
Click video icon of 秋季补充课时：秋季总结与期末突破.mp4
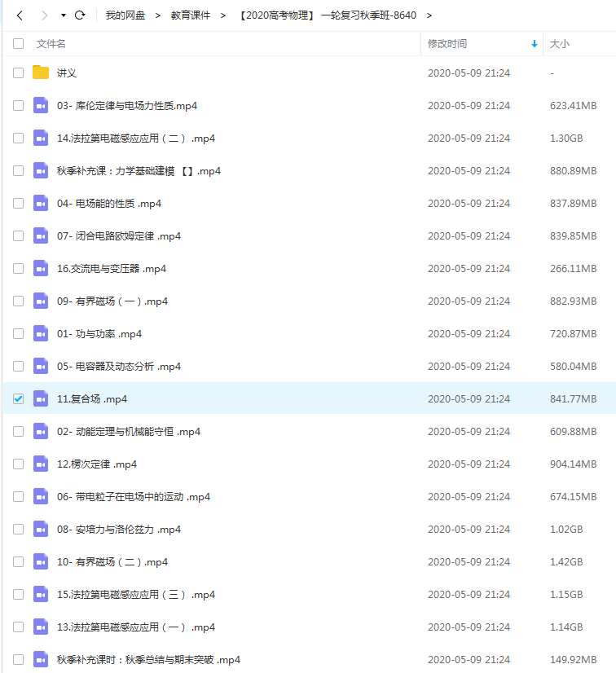point(41,660)
